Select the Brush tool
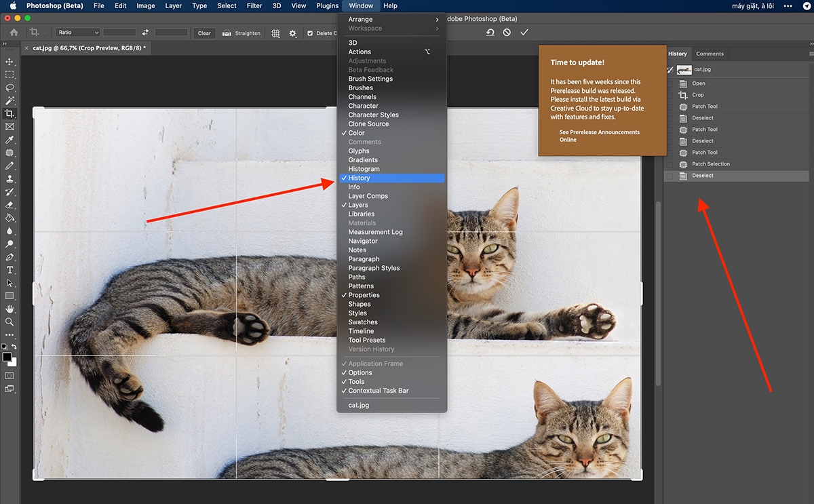This screenshot has height=504, width=814. pyautogui.click(x=9, y=166)
